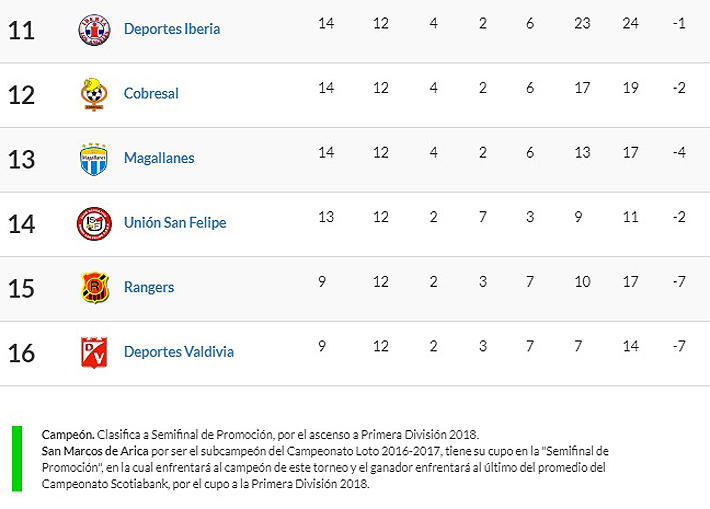Click the Magallanes club crest
This screenshot has width=710, height=509.
(94, 159)
